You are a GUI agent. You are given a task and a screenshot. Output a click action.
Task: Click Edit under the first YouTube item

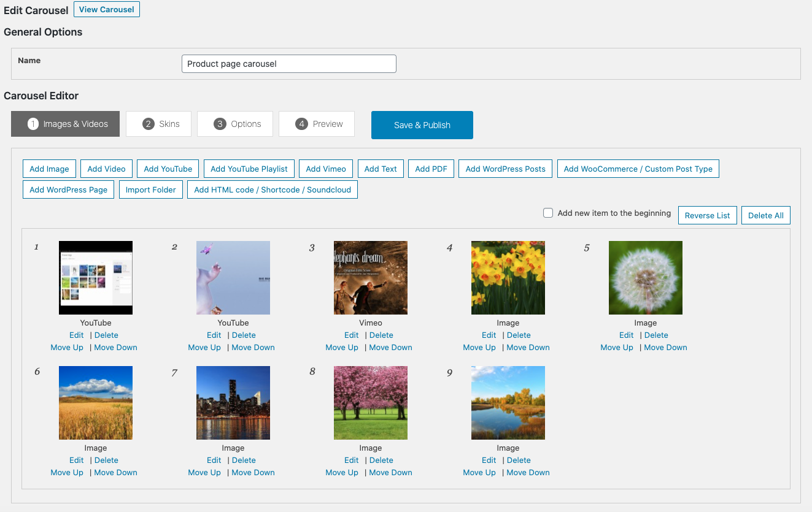[76, 335]
